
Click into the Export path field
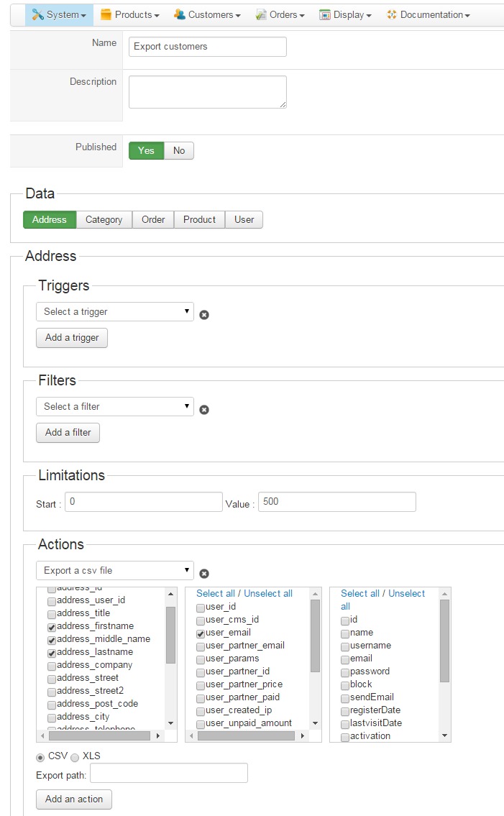point(169,773)
